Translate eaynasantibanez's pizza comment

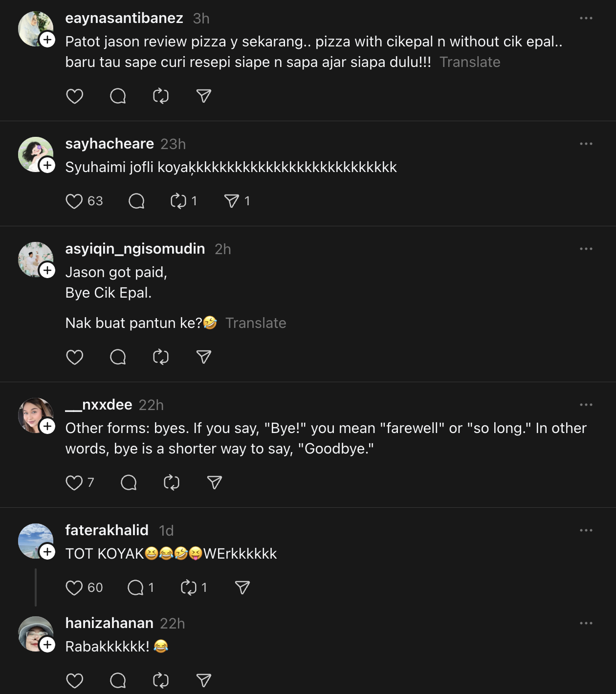pyautogui.click(x=469, y=62)
